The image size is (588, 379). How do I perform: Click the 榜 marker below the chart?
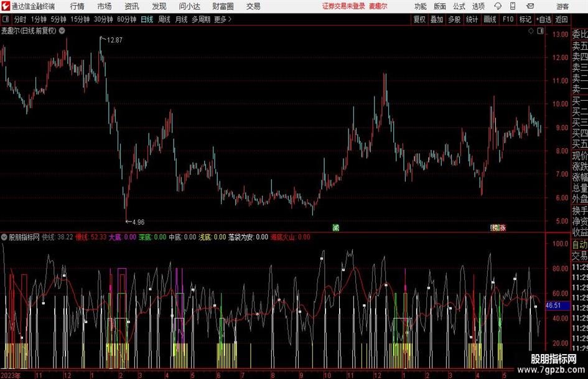(495, 227)
